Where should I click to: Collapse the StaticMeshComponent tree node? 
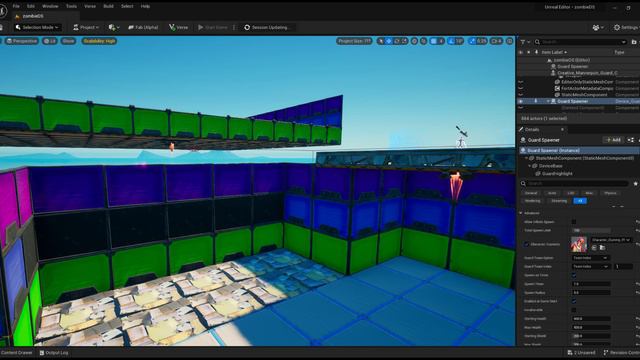[x=527, y=158]
